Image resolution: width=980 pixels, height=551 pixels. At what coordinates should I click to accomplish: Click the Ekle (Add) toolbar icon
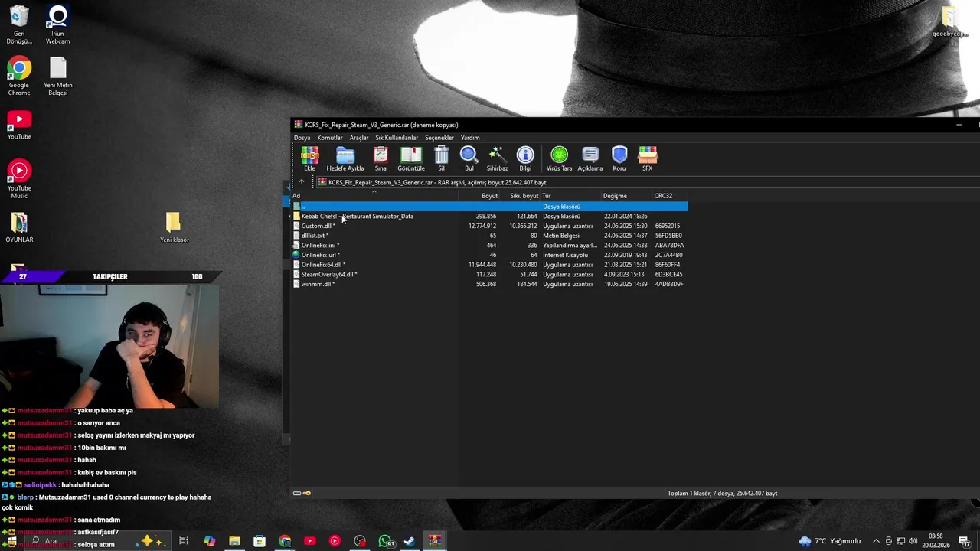pyautogui.click(x=309, y=158)
